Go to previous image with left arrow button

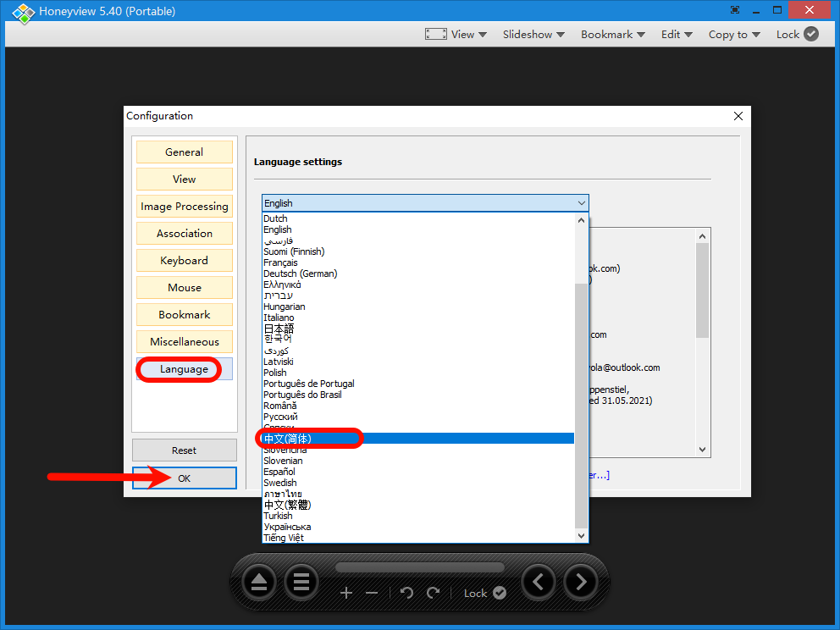539,582
